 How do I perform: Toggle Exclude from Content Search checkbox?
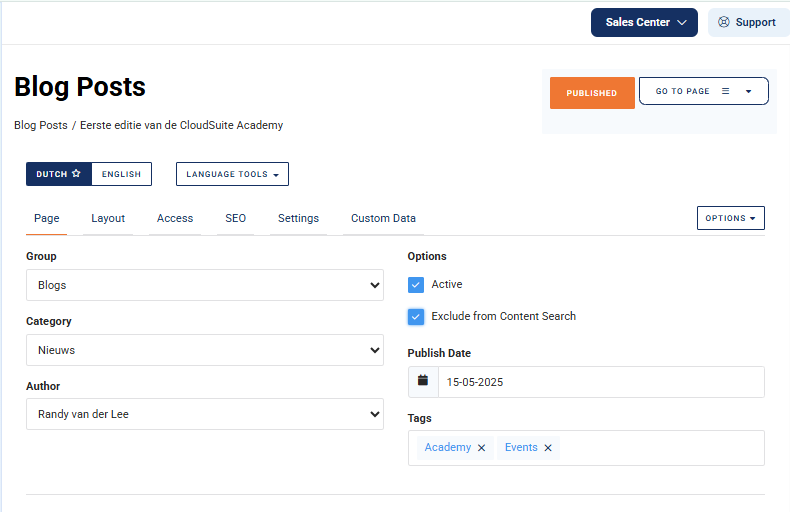pos(416,316)
